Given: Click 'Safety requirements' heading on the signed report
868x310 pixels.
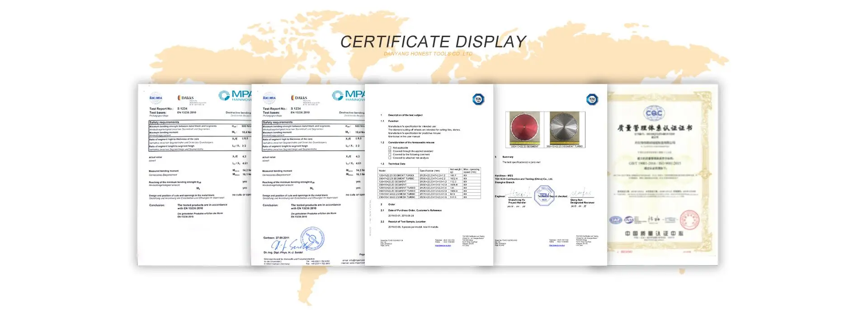Looking at the screenshot, I should (278, 122).
